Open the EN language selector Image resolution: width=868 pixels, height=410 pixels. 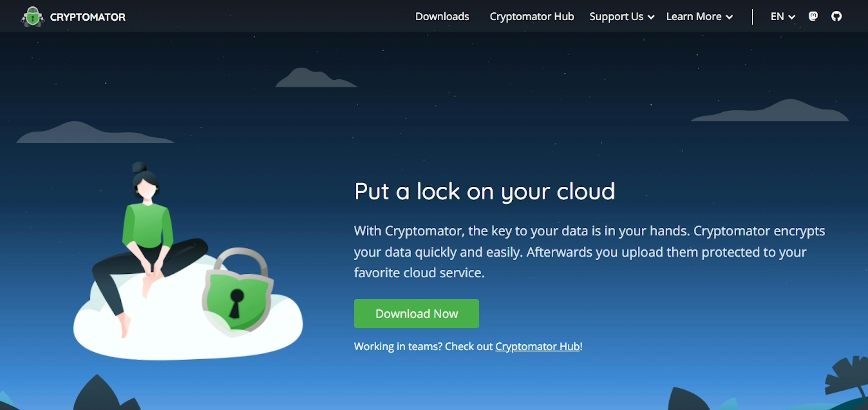coord(783,17)
